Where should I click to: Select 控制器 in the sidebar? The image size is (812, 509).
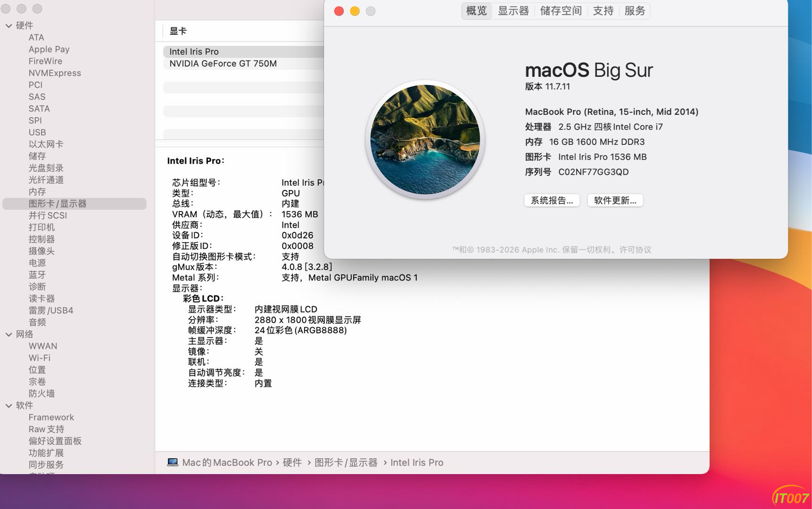[41, 239]
